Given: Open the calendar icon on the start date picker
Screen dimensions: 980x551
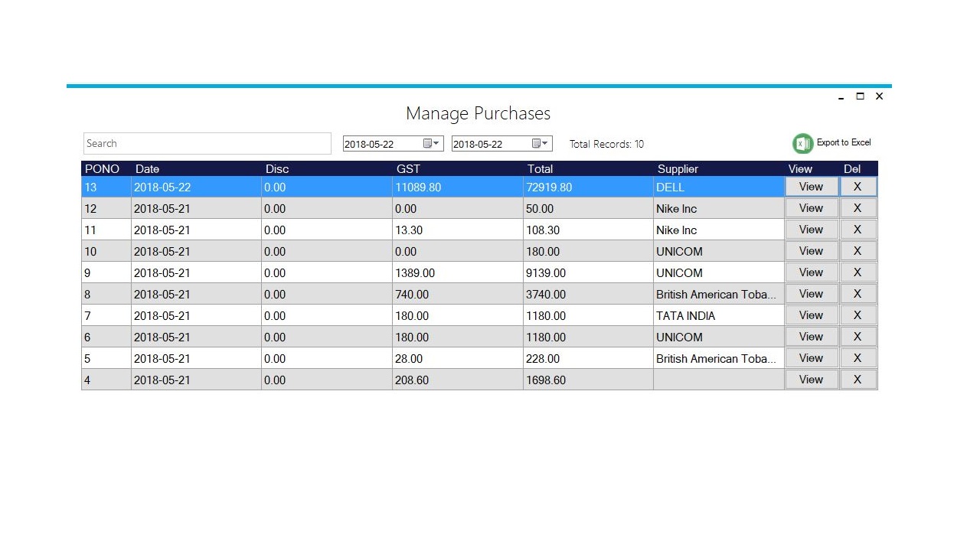Looking at the screenshot, I should click(x=429, y=143).
